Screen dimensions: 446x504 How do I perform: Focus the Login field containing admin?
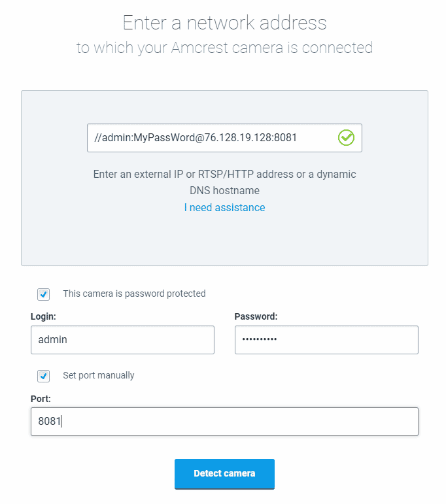coord(122,340)
